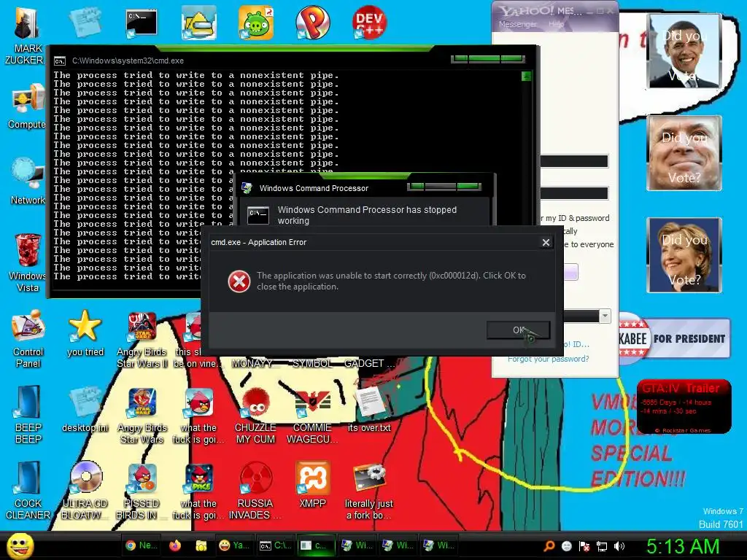Open the Action Center flag tray icon
747x560 pixels.
[x=584, y=546]
